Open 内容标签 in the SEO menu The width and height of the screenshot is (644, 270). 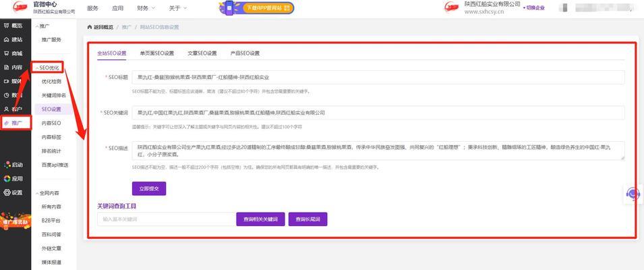pyautogui.click(x=51, y=137)
